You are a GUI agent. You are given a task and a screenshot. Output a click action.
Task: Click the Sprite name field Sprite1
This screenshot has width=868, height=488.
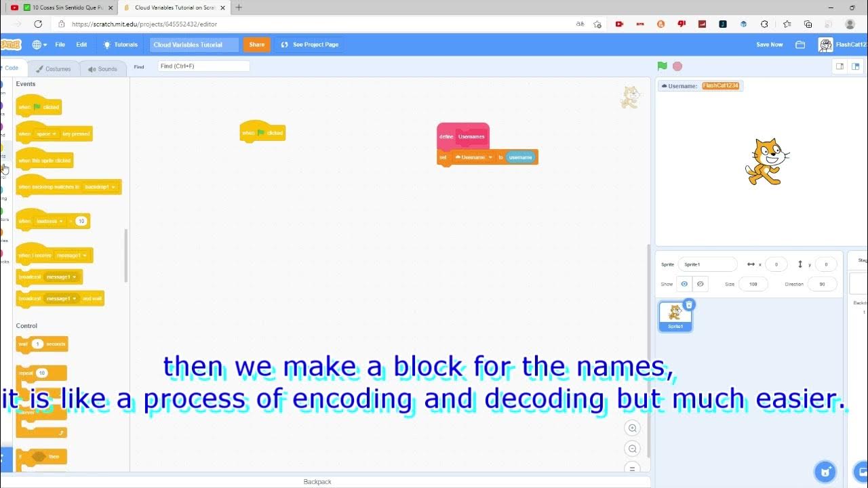click(x=707, y=264)
